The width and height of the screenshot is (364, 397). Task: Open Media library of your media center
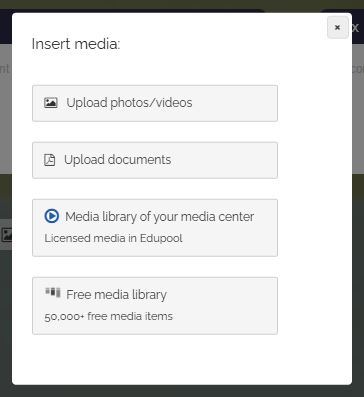155,228
